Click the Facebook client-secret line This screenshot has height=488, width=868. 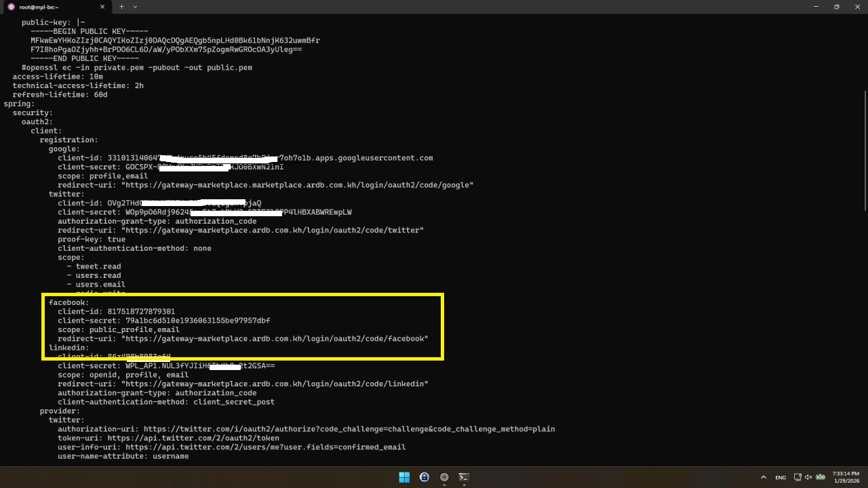tap(164, 321)
